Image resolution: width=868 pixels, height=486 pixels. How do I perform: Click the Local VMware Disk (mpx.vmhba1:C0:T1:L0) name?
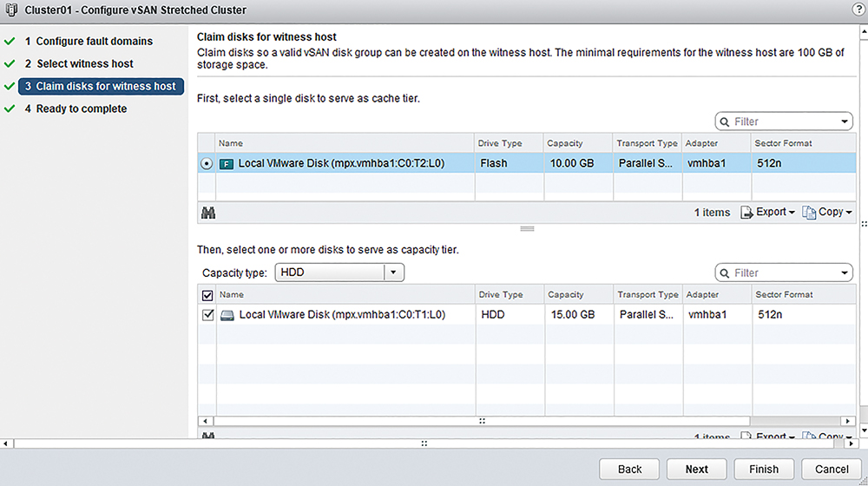(x=342, y=315)
